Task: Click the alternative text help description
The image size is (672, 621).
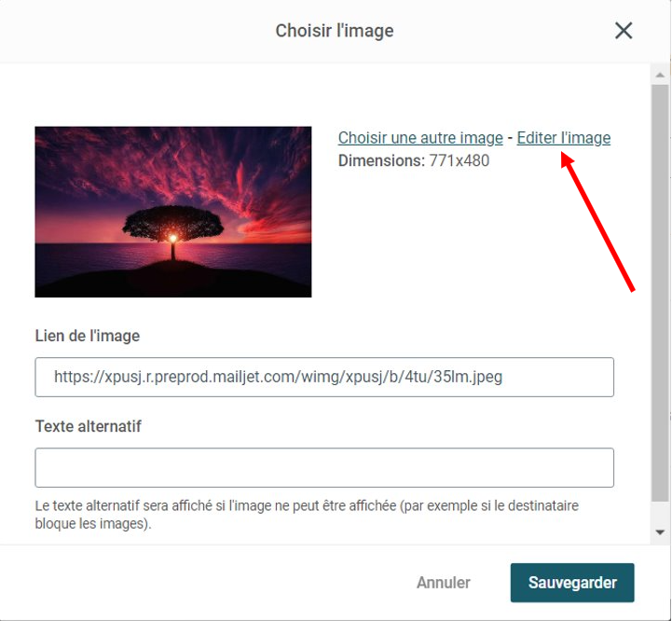Action: pyautogui.click(x=307, y=515)
